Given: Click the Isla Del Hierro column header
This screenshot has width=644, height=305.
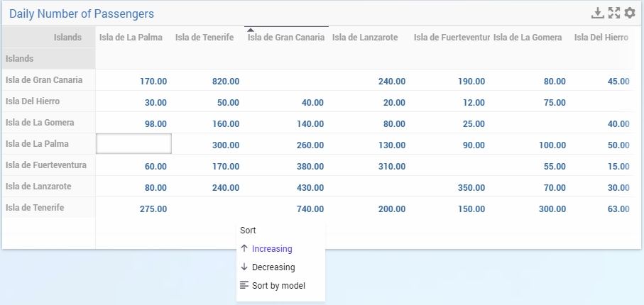Looking at the screenshot, I should point(601,38).
